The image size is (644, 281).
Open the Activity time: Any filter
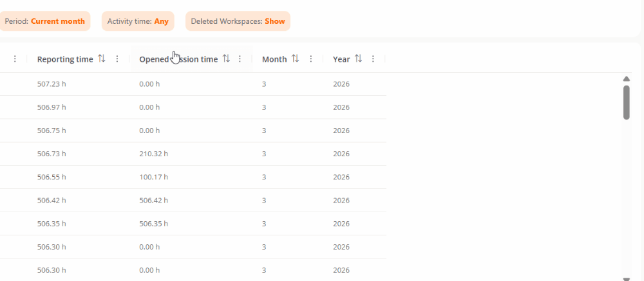click(138, 21)
